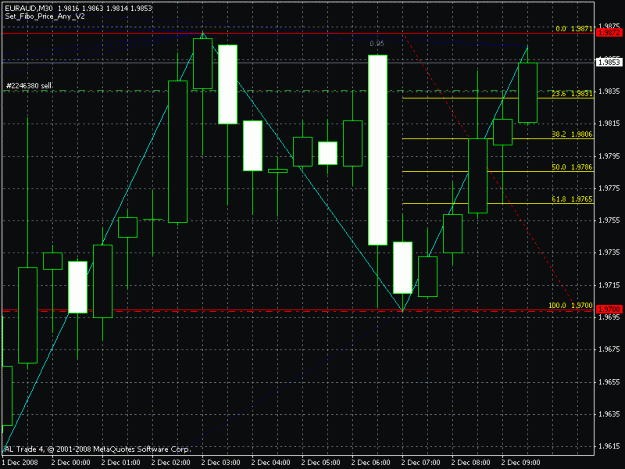Click the 1 Dec 2008 date label
Viewport: 625px width, 469px height.
[20, 463]
